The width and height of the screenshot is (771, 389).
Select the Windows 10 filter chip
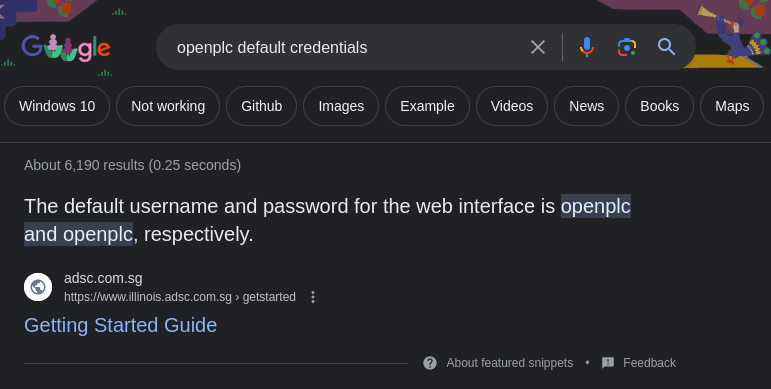tap(57, 106)
